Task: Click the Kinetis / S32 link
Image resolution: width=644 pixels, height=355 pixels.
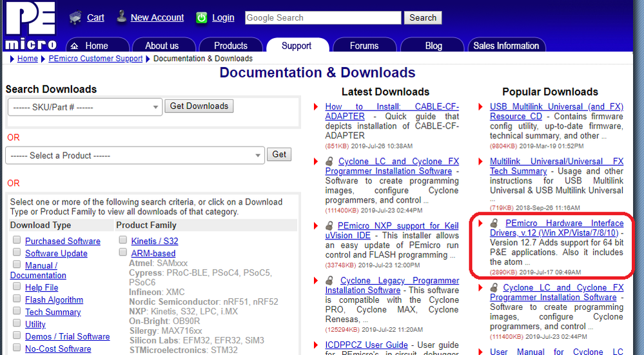Action: [155, 241]
